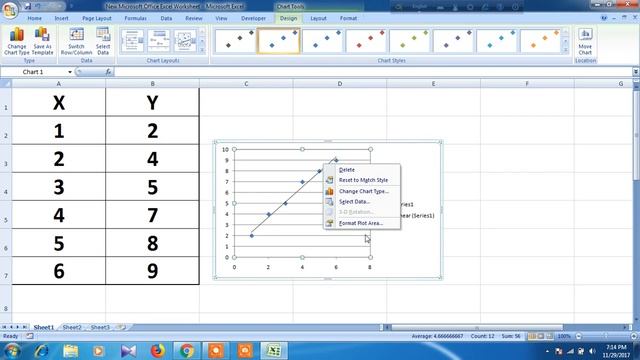
Task: Select column F header
Action: pyautogui.click(x=527, y=84)
